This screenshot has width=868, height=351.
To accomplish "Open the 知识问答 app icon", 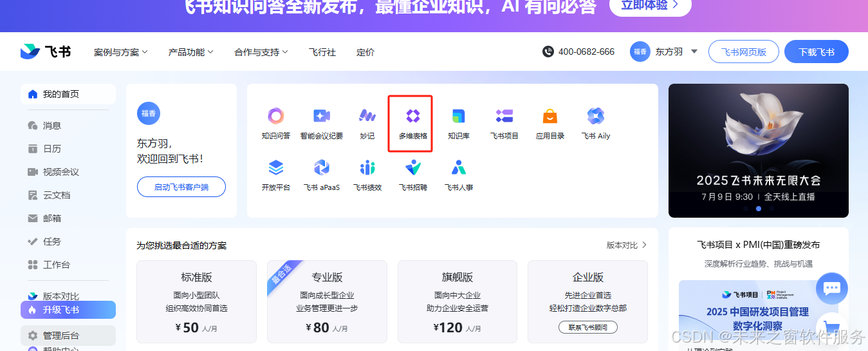I will pyautogui.click(x=275, y=117).
